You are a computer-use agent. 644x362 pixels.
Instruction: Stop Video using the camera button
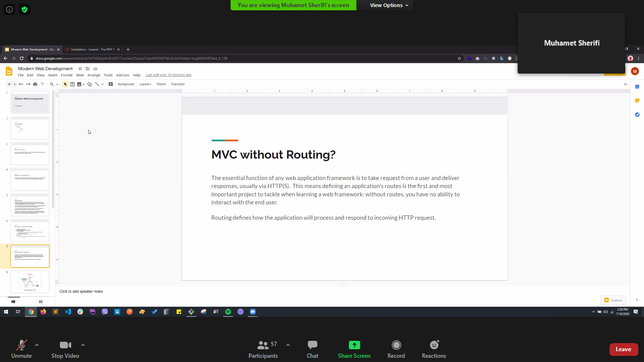pyautogui.click(x=65, y=345)
